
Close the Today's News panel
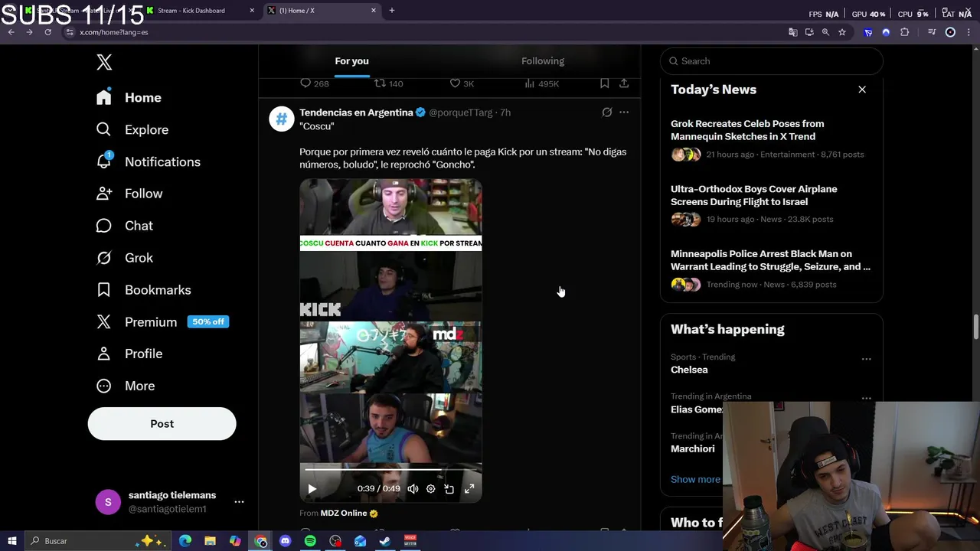[x=862, y=90]
